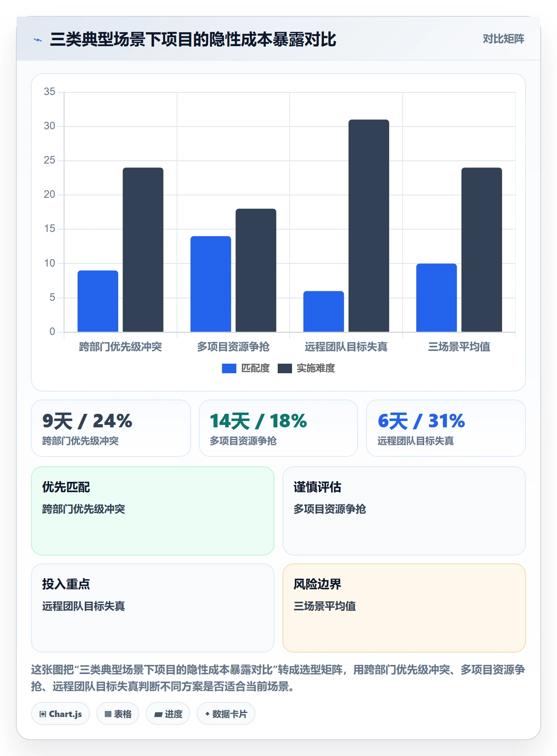Click the blue bar for 远程团队目标失真
Image resolution: width=557 pixels, height=756 pixels.
[x=323, y=312]
